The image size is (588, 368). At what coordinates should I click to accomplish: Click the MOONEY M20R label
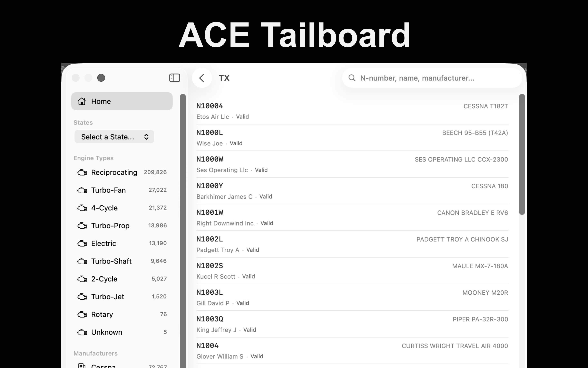[485, 293]
